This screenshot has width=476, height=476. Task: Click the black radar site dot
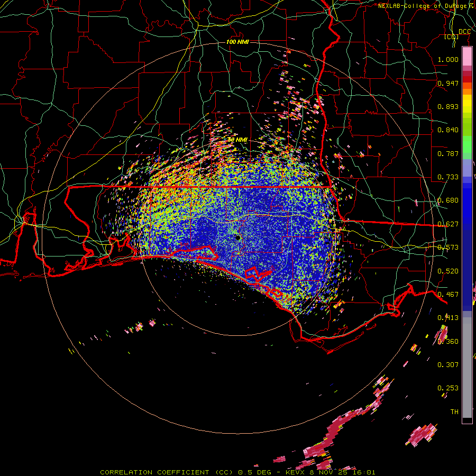(x=237, y=237)
